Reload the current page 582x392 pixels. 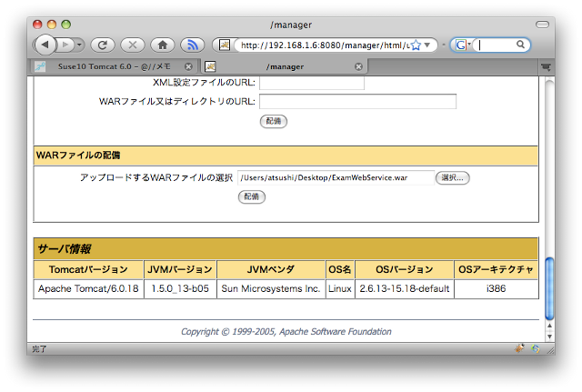102,45
